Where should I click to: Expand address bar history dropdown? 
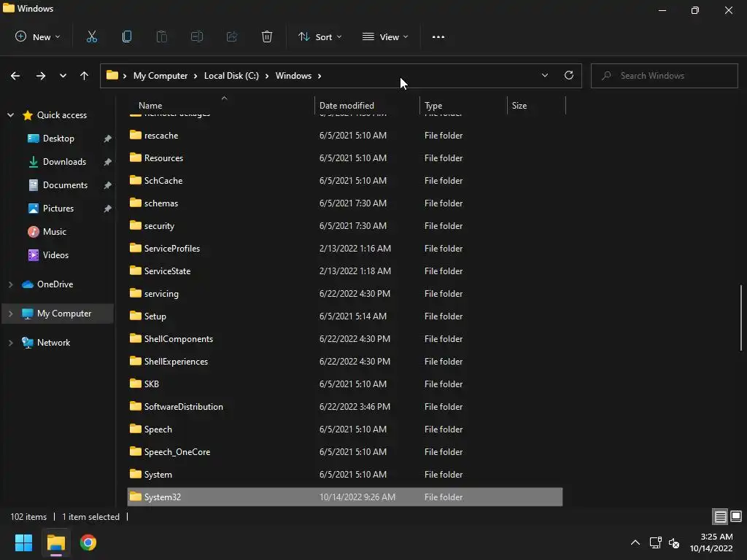[x=545, y=75]
